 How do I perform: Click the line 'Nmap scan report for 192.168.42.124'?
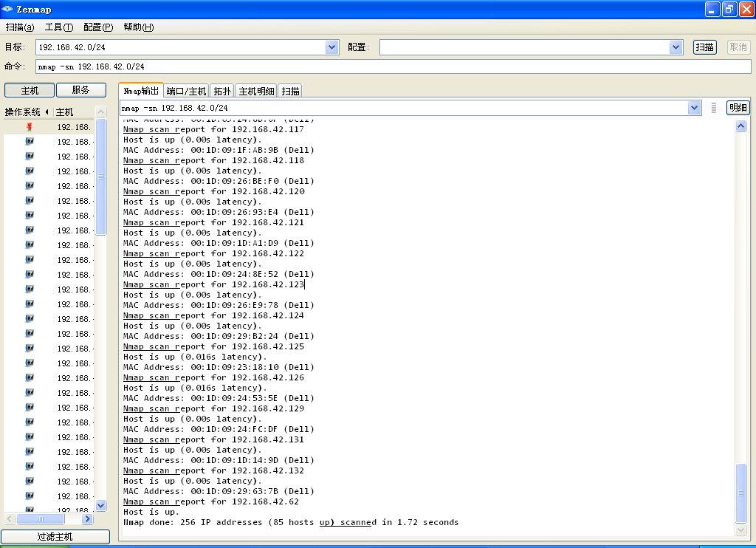click(213, 315)
